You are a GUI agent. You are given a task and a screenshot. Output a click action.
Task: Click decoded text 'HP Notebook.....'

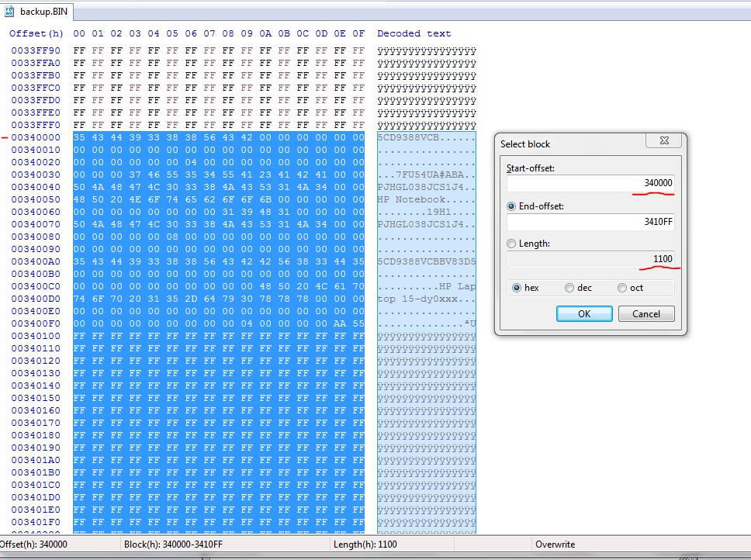[426, 199]
